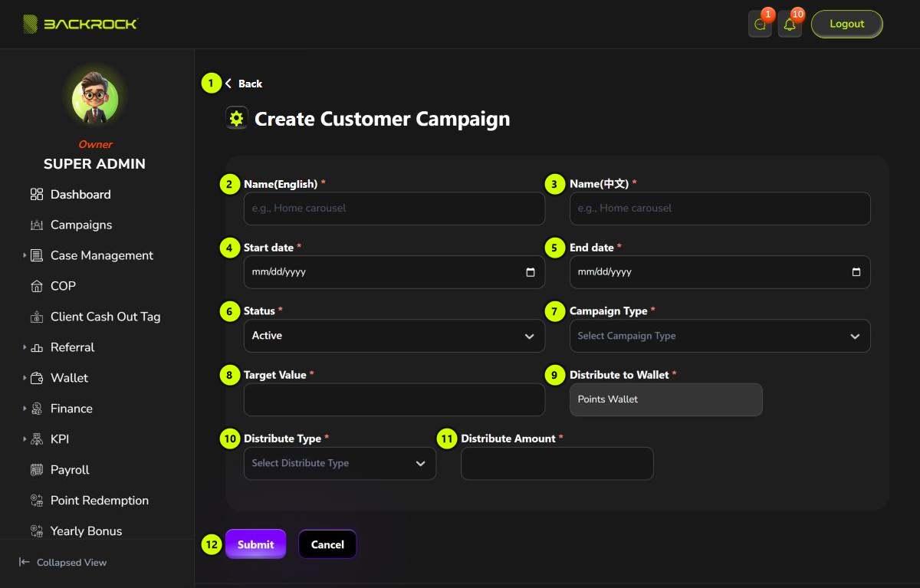
Task: Cancel the campaign creation
Action: coord(327,544)
